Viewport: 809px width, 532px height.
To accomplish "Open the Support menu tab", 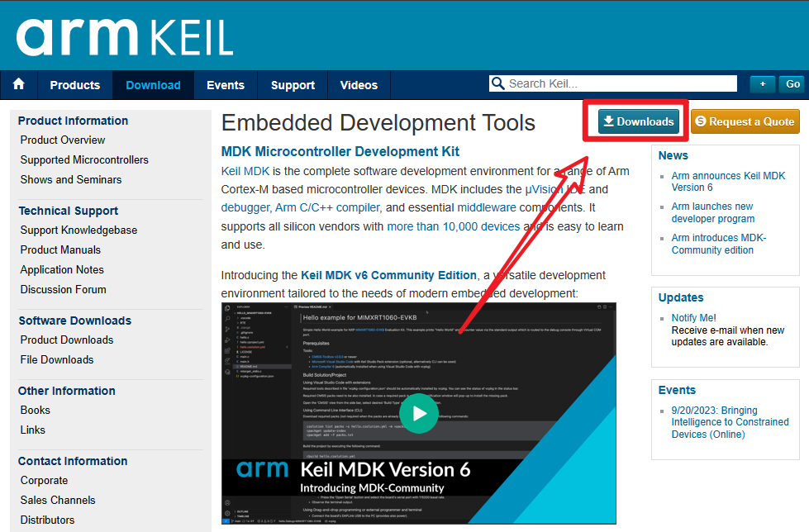I will [293, 85].
